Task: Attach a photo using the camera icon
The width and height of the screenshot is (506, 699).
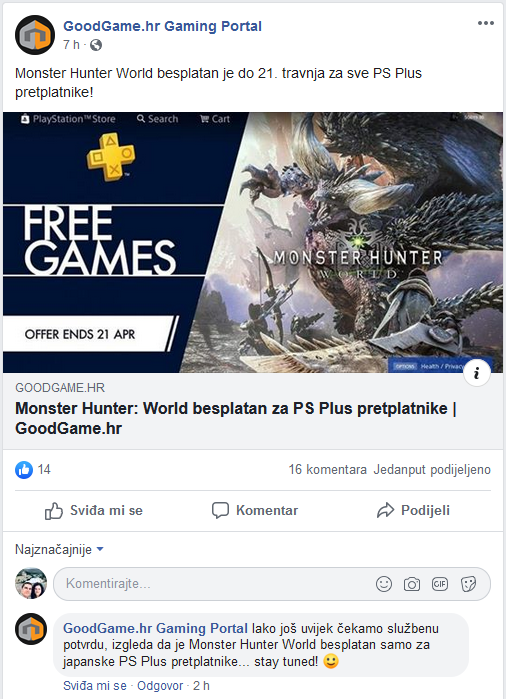Action: point(411,584)
